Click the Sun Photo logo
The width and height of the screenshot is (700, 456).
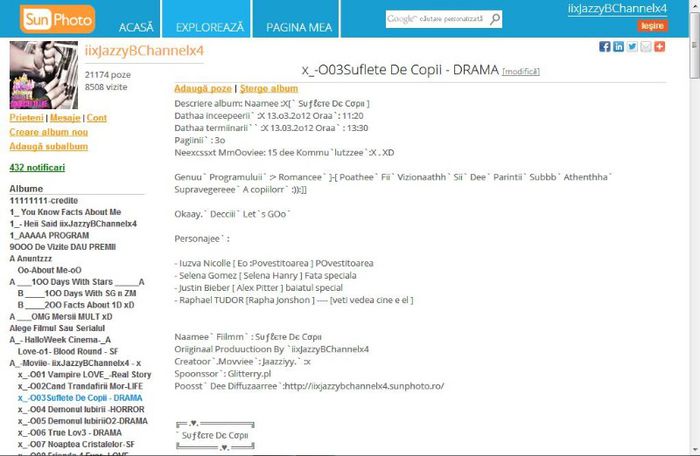click(50, 18)
